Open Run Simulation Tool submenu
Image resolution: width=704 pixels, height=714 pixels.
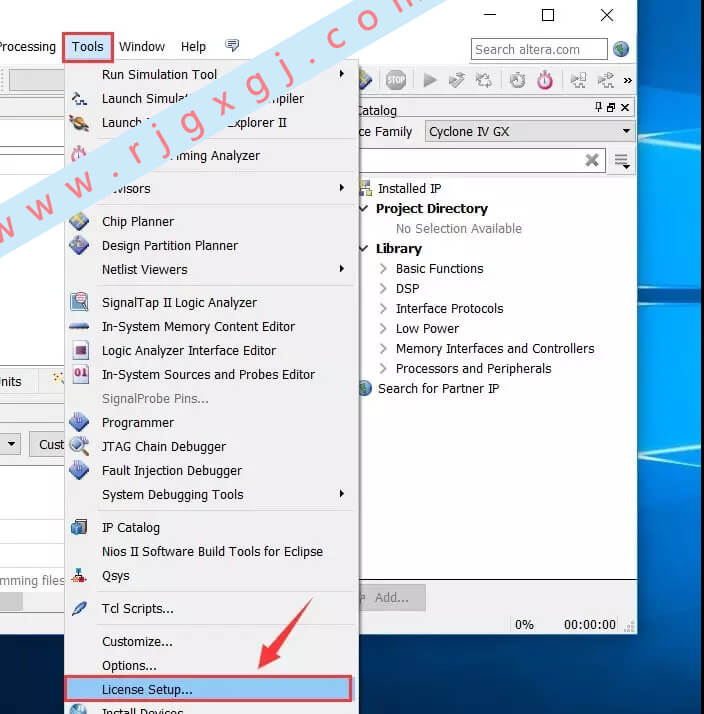click(212, 74)
